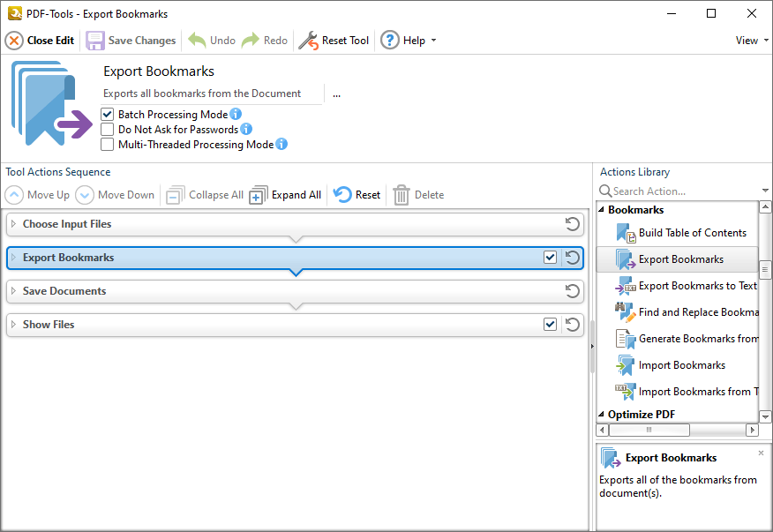Expand the Export Bookmarks step
Screen dimensions: 773x532
[14, 258]
